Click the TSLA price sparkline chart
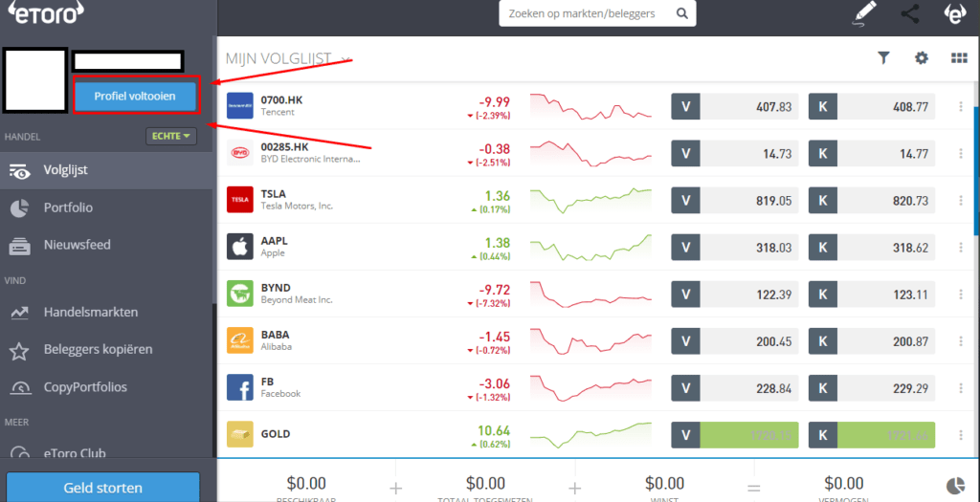This screenshot has width=980, height=502. (x=590, y=200)
